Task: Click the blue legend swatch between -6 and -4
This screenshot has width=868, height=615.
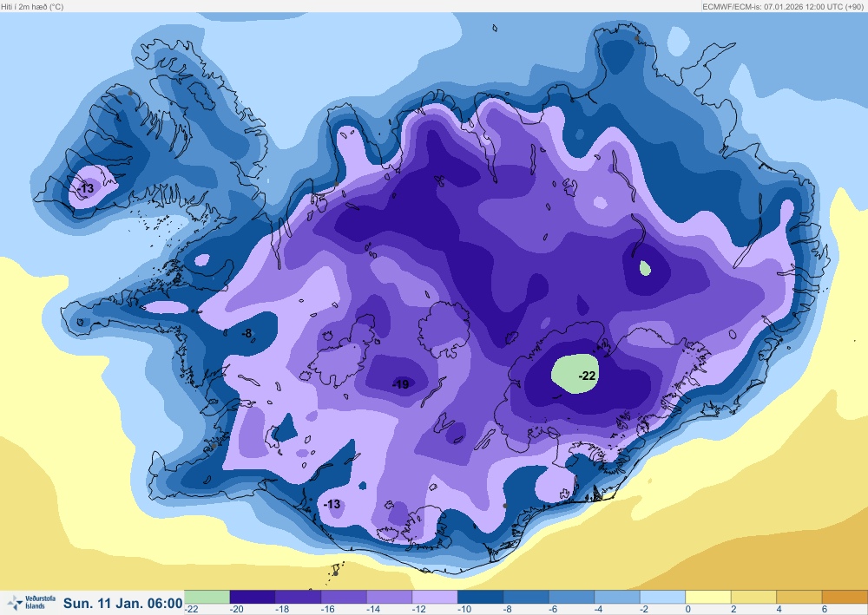Action: (571, 597)
